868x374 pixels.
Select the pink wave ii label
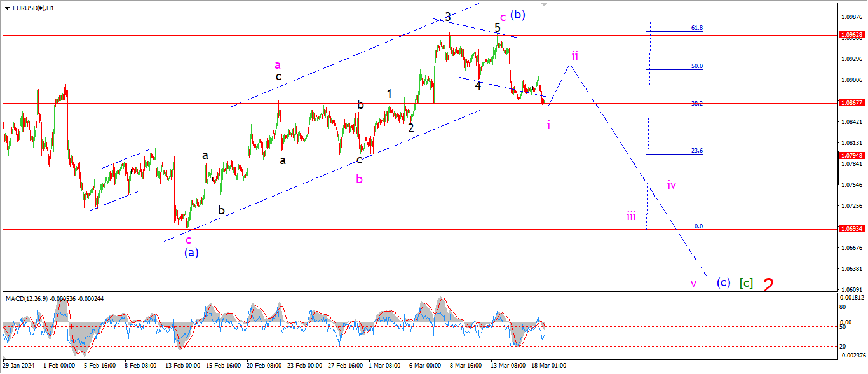pyautogui.click(x=574, y=55)
